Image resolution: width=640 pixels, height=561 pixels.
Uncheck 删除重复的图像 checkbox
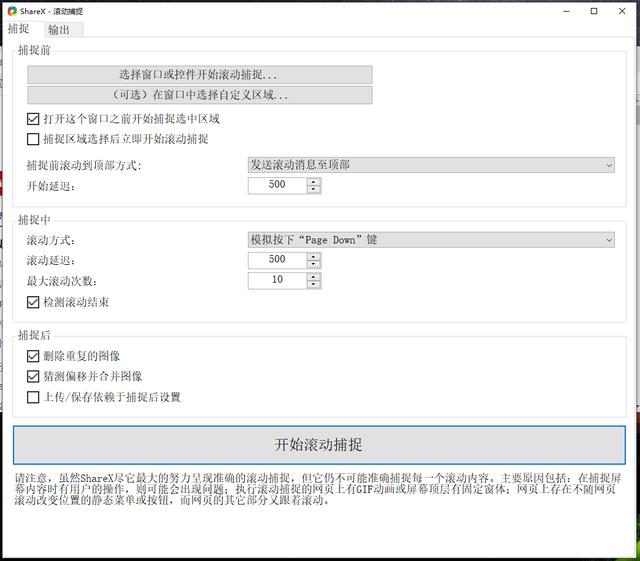[33, 356]
